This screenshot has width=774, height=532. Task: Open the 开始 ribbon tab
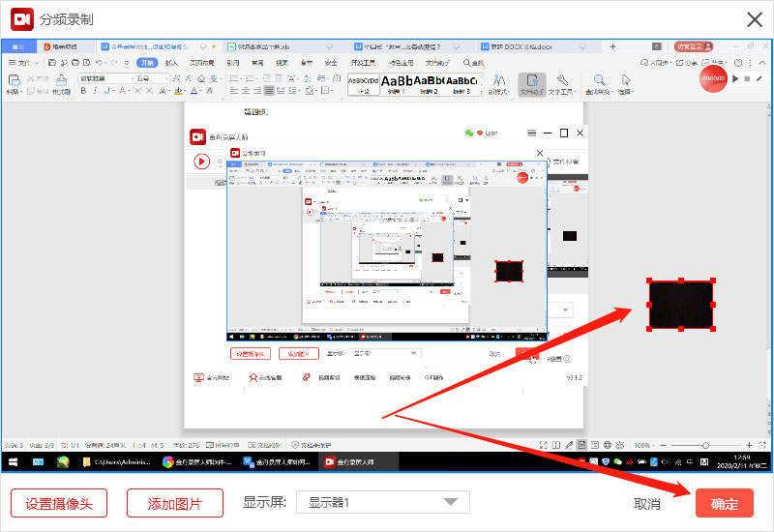click(x=147, y=63)
